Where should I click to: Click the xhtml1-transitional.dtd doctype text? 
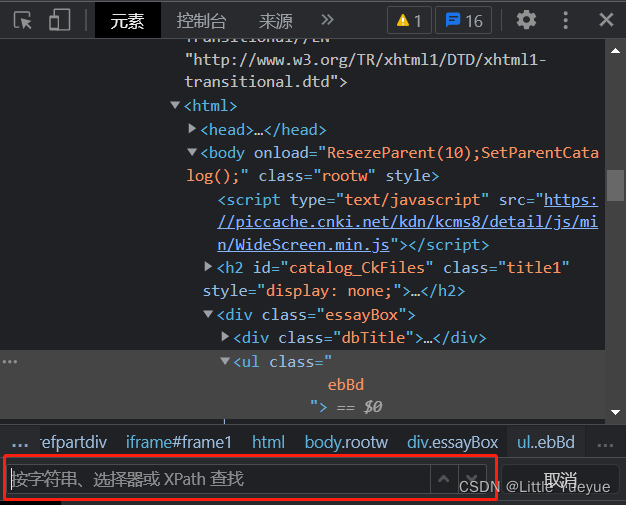pyautogui.click(x=365, y=71)
